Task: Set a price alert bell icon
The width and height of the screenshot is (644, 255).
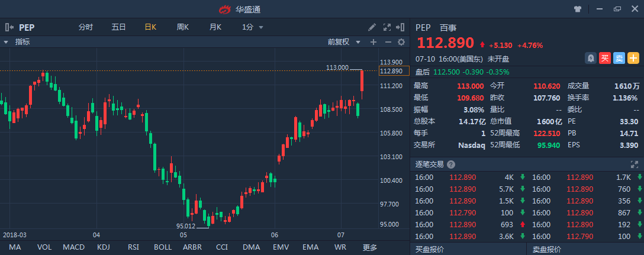Action: [591, 59]
